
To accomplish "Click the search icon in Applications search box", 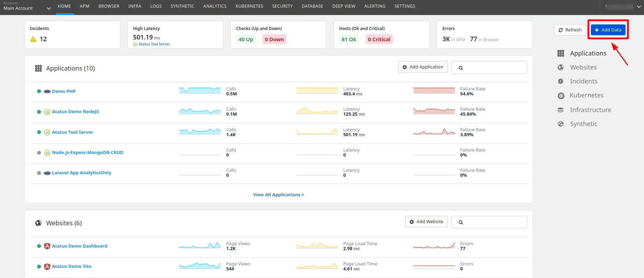I will coord(461,68).
